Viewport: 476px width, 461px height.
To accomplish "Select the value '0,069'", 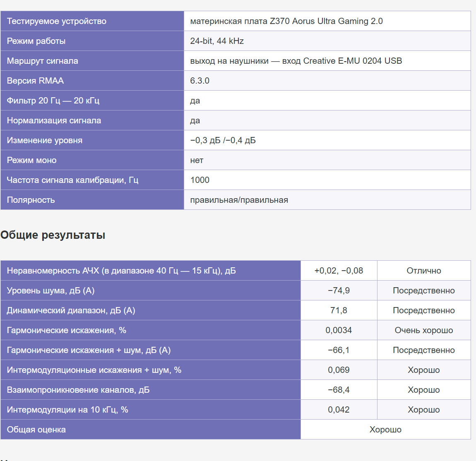I will pyautogui.click(x=339, y=370).
